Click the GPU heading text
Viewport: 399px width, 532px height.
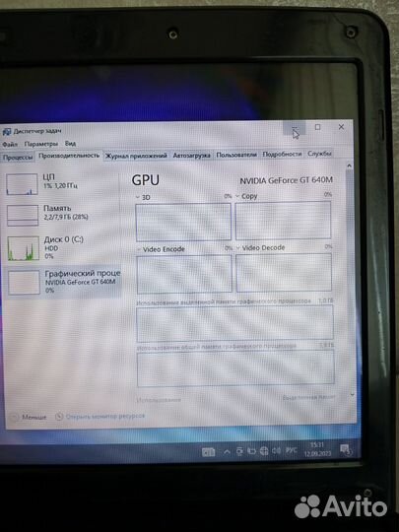146,180
